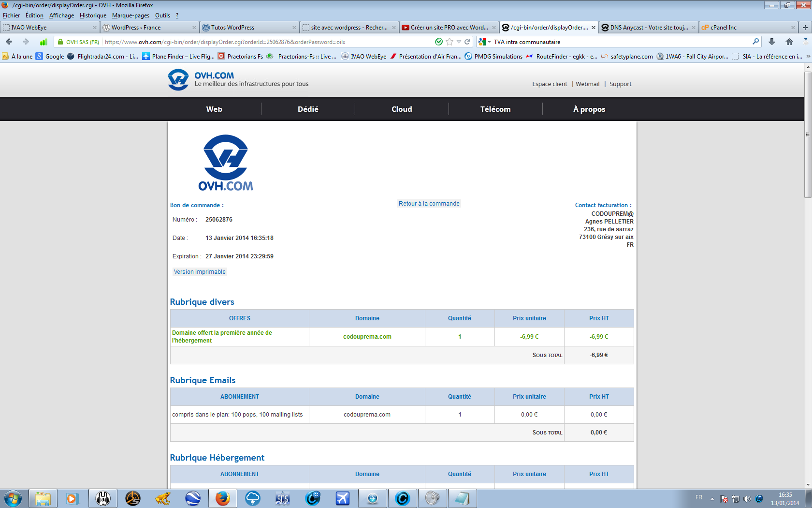Open the Télécom navigation menu
The image size is (812, 508).
pos(495,109)
